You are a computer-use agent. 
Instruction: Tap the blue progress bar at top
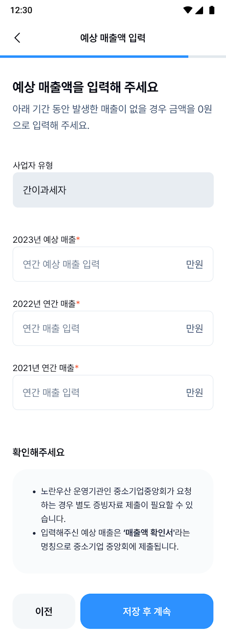[x=94, y=57]
